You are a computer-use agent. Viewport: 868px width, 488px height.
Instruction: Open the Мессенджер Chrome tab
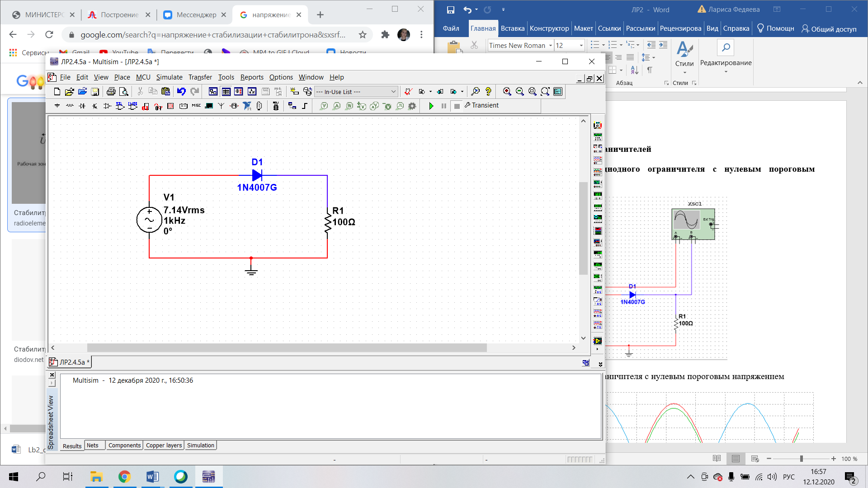(194, 15)
